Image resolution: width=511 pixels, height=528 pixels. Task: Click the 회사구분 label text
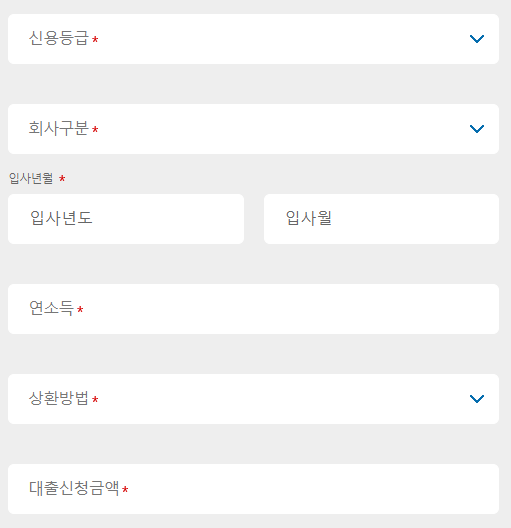(x=59, y=128)
